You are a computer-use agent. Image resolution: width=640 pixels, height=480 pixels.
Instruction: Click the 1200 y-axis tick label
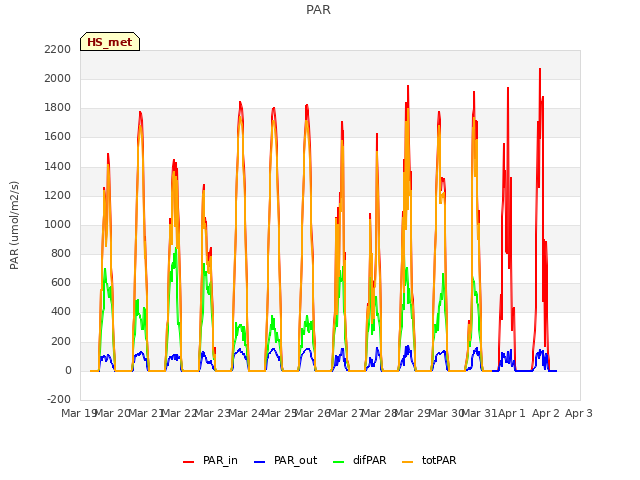(x=58, y=196)
